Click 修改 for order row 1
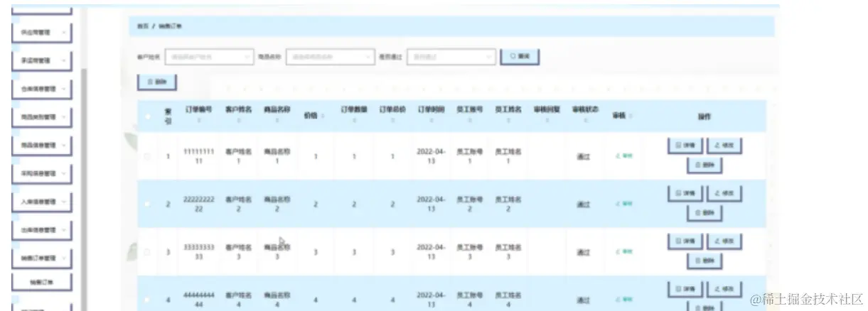This screenshot has height=311, width=868. [724, 146]
